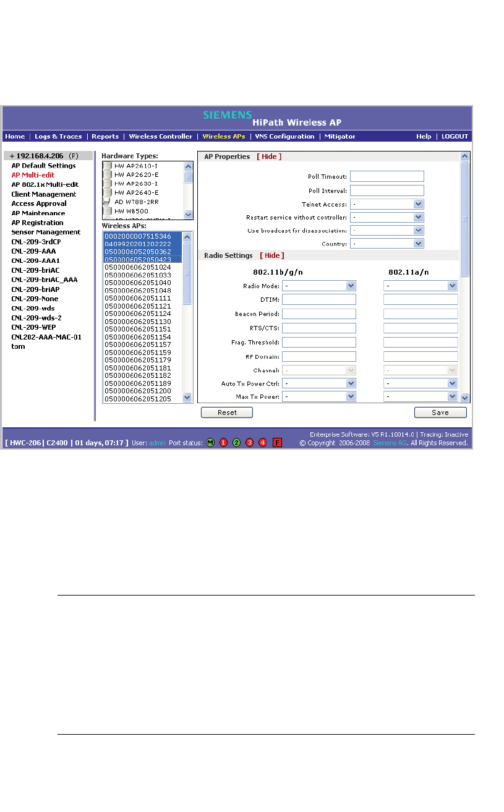Click the HW W8500 hardware icon
Viewport: 504px width, 812px height.
(x=108, y=212)
